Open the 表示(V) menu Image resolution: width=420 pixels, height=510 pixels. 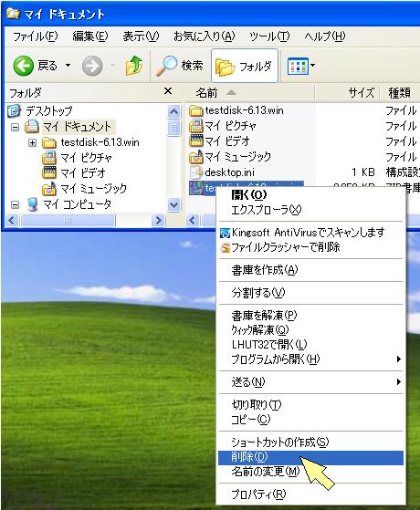141,36
